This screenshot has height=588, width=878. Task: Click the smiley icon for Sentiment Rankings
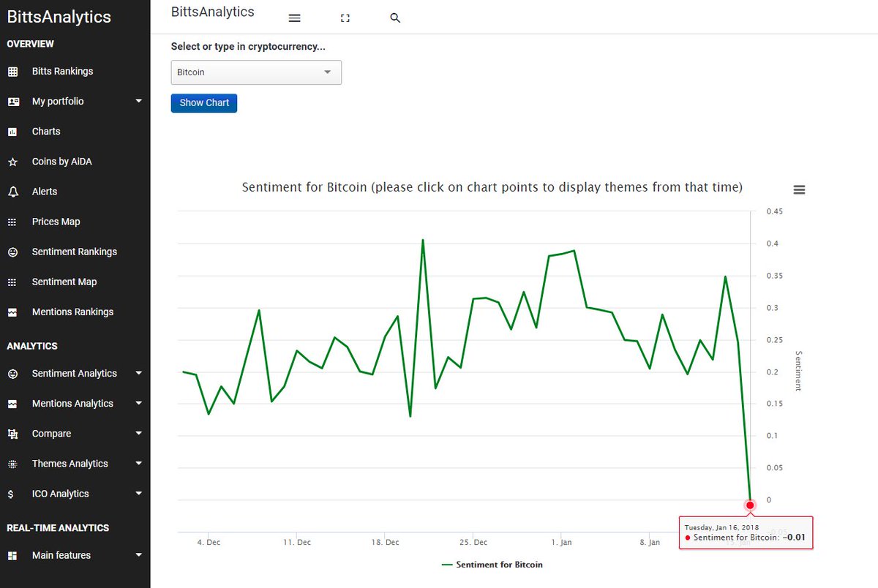click(x=12, y=252)
